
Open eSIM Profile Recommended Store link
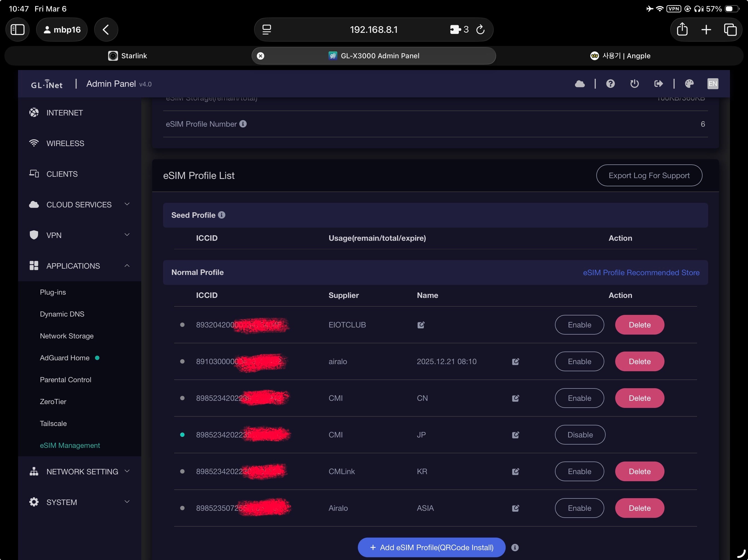641,273
